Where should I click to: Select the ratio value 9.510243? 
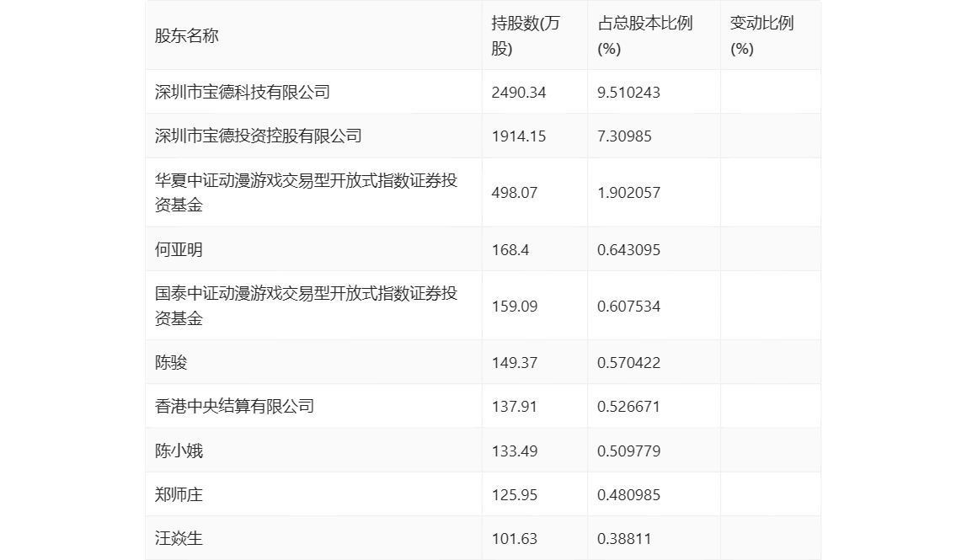628,93
